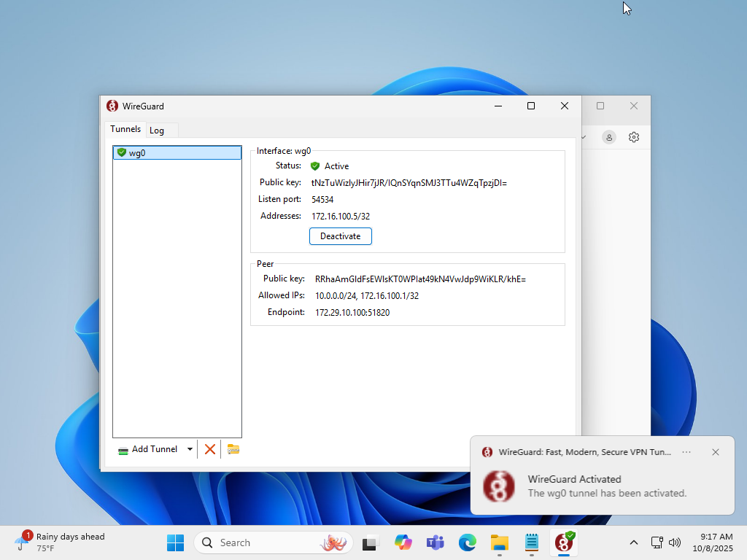Select the wg0 tunnel in list
747x560 pixels.
tap(177, 153)
